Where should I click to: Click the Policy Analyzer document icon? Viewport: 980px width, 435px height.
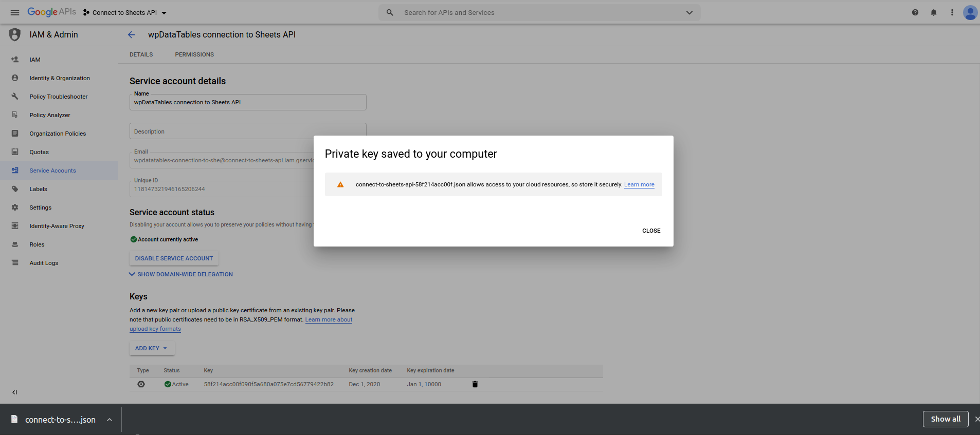click(15, 115)
